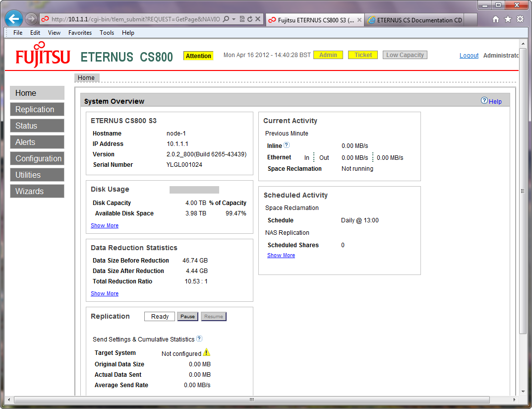Open a new blank browser tab
The width and height of the screenshot is (532, 409).
[470, 20]
